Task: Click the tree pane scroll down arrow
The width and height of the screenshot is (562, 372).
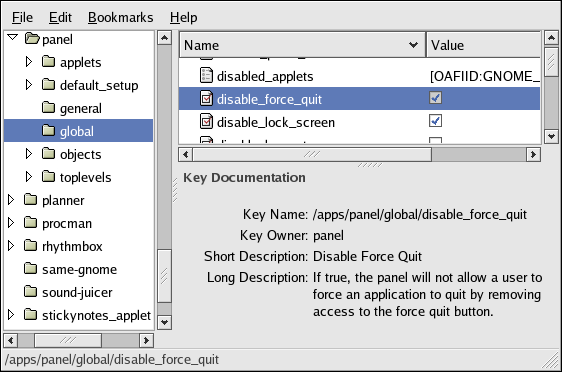Action: (x=165, y=322)
